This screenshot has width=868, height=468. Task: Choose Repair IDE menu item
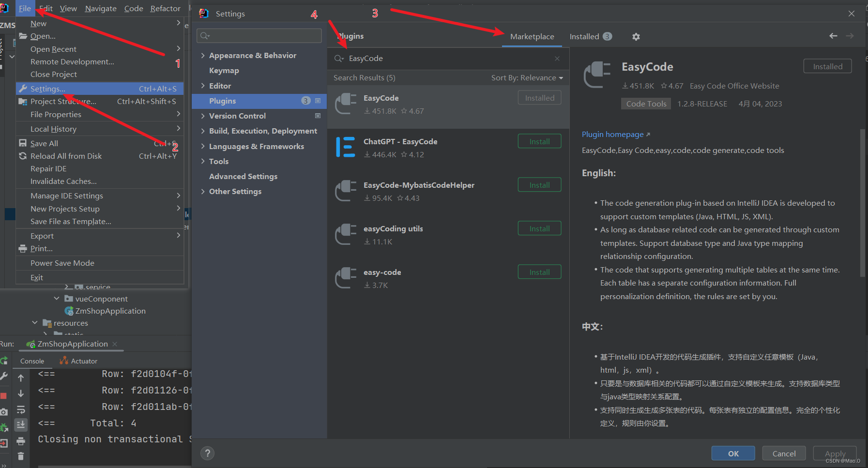tap(100, 168)
